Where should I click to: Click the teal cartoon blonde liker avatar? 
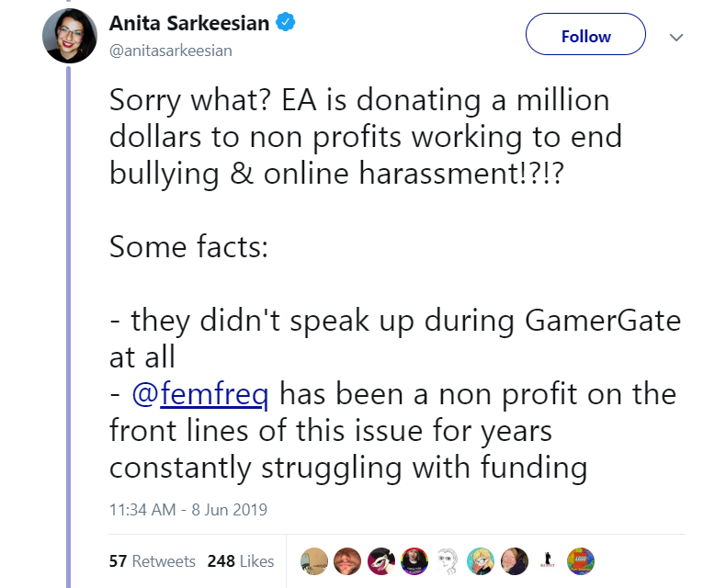[481, 560]
